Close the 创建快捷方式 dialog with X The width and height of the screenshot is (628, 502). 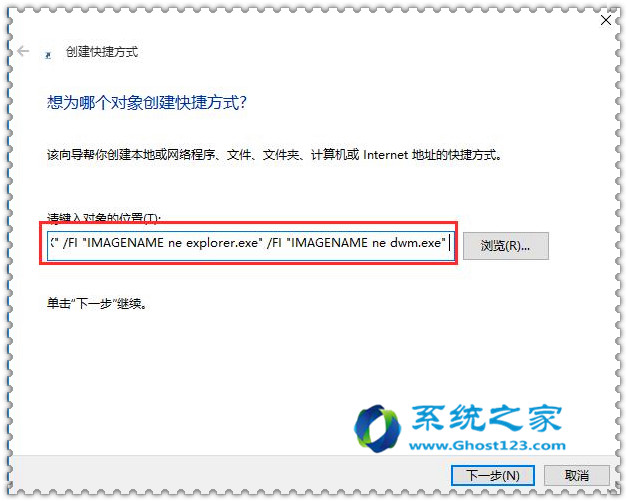coord(606,20)
